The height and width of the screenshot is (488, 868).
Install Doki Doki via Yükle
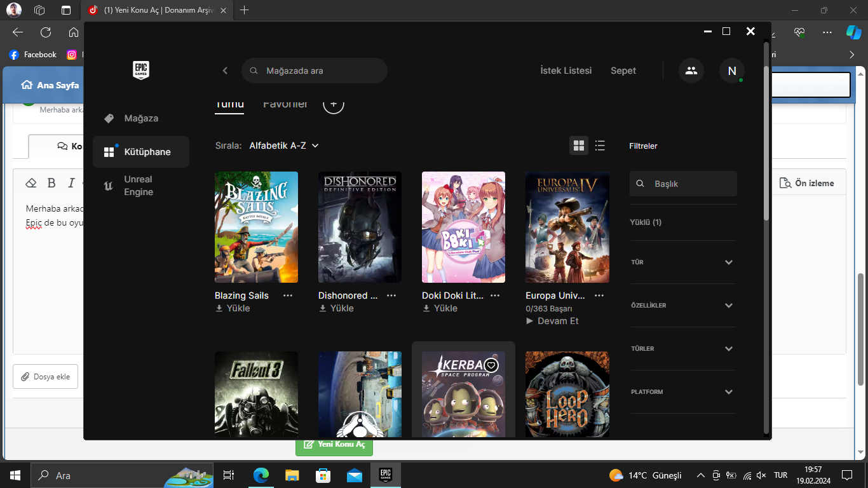tap(440, 308)
